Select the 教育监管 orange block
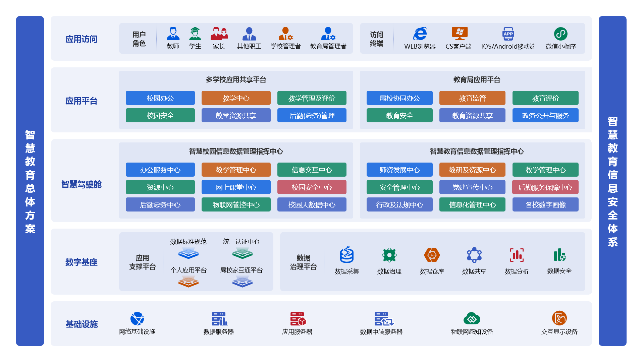The width and height of the screenshot is (644, 362). (472, 98)
